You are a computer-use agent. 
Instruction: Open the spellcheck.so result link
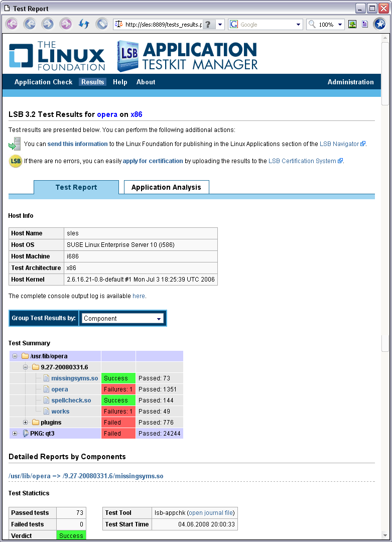[x=71, y=400]
